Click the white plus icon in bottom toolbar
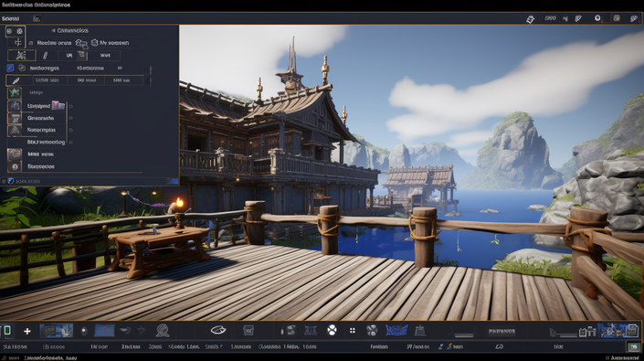The height and width of the screenshot is (361, 644). (x=27, y=331)
